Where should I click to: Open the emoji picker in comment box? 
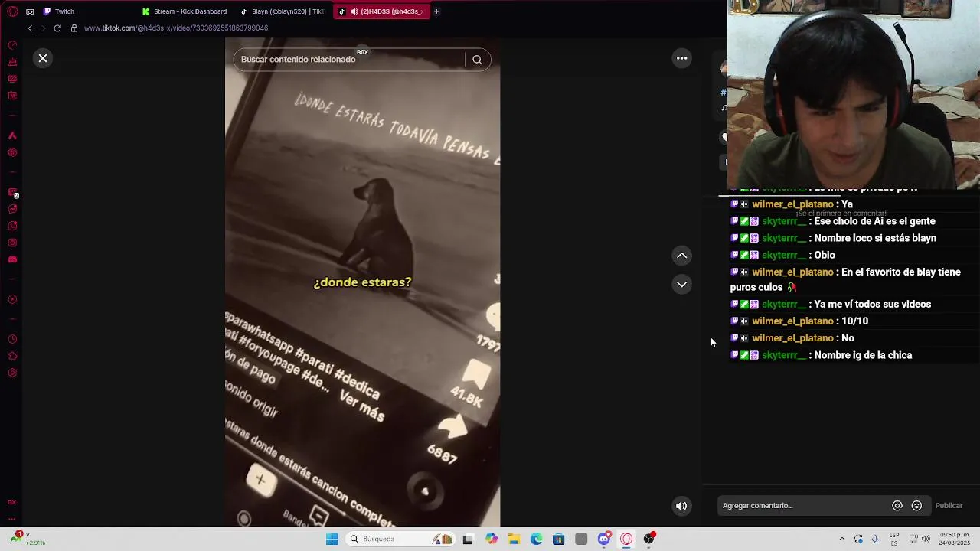[916, 505]
